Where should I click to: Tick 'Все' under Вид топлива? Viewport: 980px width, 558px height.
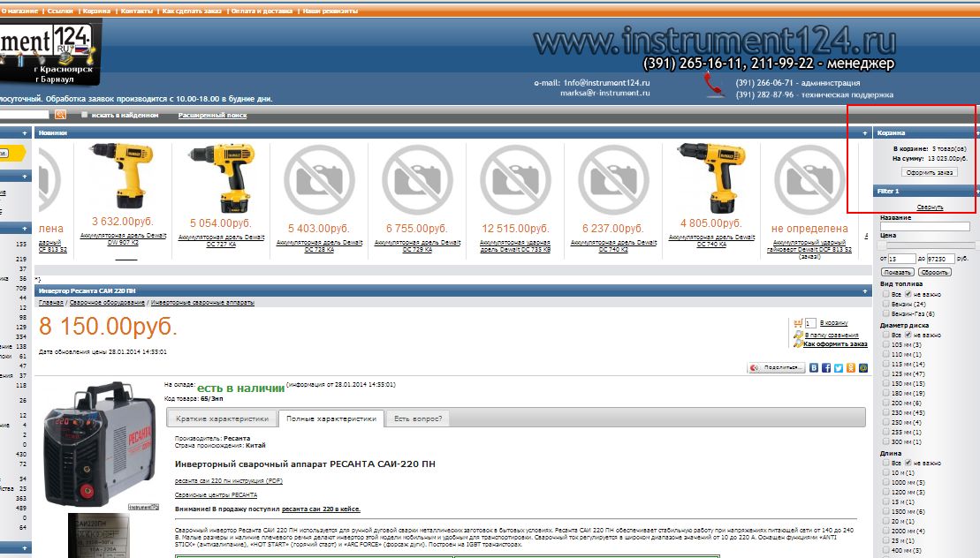[x=885, y=294]
